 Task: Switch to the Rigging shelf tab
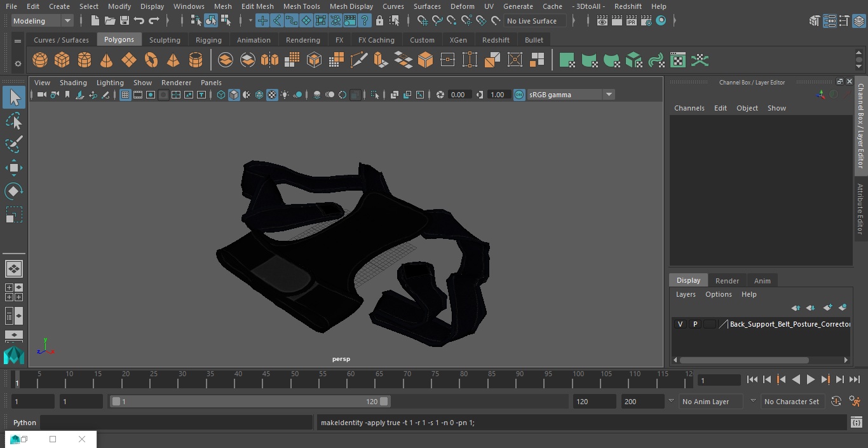[x=208, y=40]
